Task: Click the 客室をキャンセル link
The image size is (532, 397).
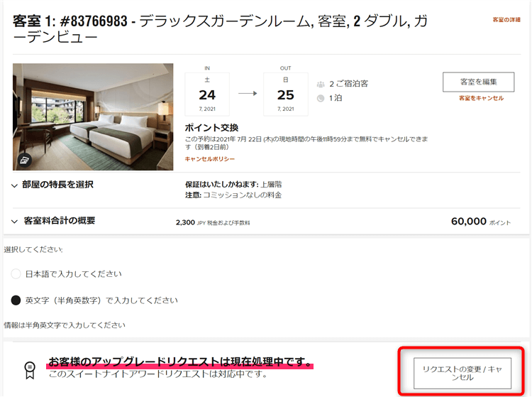Action: 481,99
